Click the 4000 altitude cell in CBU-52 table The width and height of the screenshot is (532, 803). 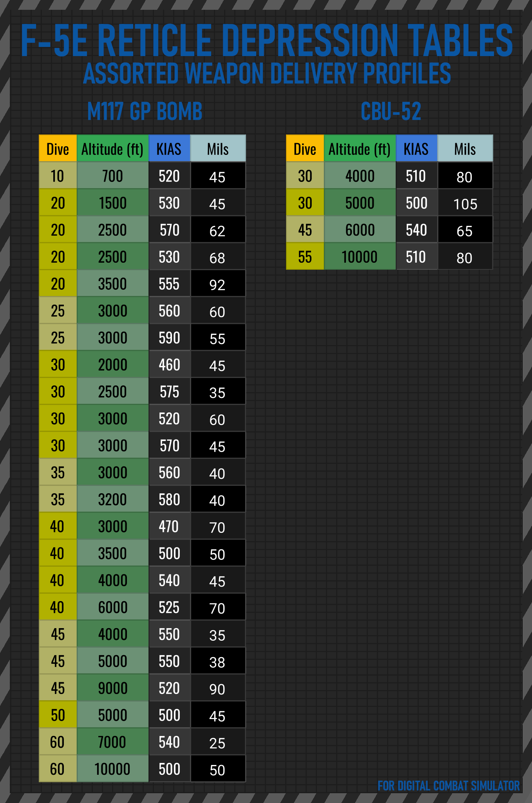point(360,176)
